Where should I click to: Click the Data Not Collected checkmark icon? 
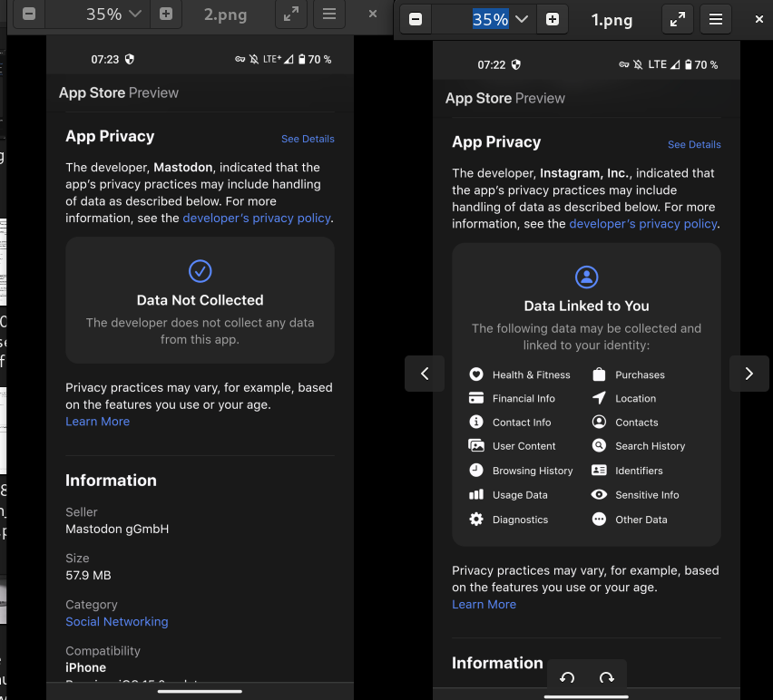coord(201,271)
